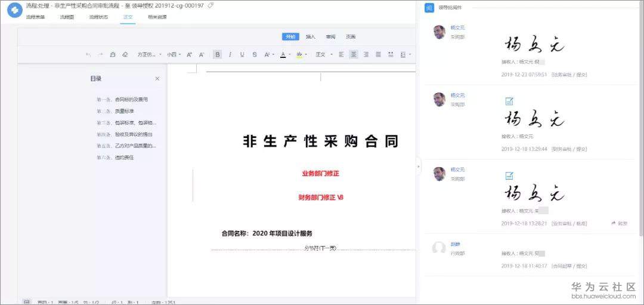The width and height of the screenshot is (644, 305).
Task: Click 刘静's grey placeholder avatar
Action: pyautogui.click(x=439, y=248)
